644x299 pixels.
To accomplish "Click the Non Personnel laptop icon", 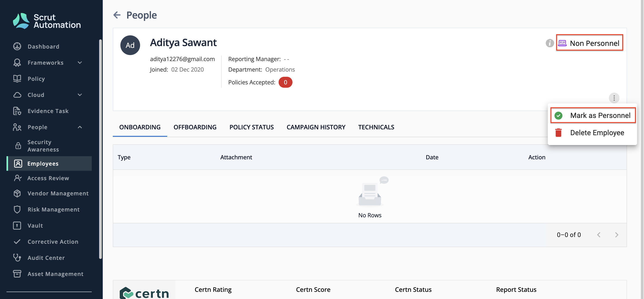I will pos(562,43).
